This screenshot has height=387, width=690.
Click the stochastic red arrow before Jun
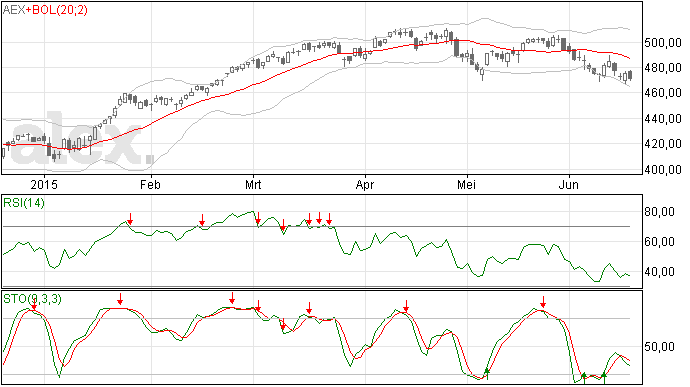[543, 302]
